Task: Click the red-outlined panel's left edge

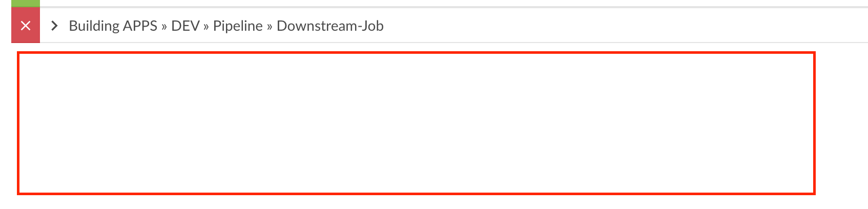Action: tap(18, 123)
